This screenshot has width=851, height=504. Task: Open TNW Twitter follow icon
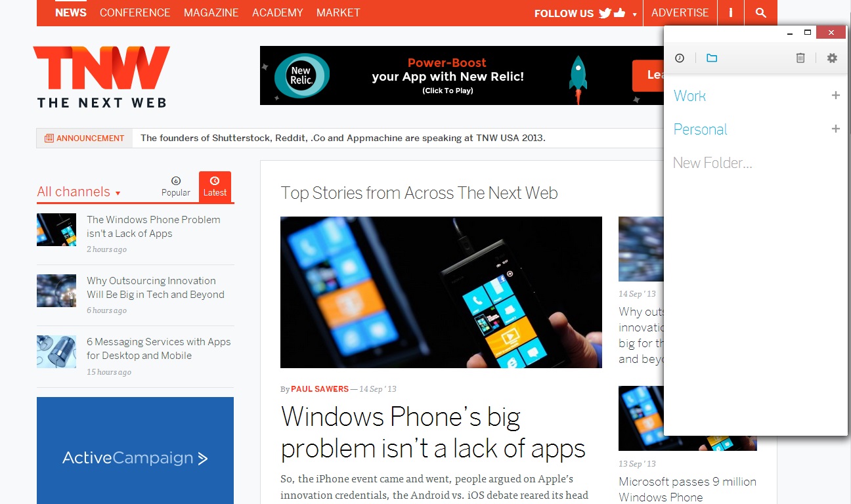pos(605,12)
